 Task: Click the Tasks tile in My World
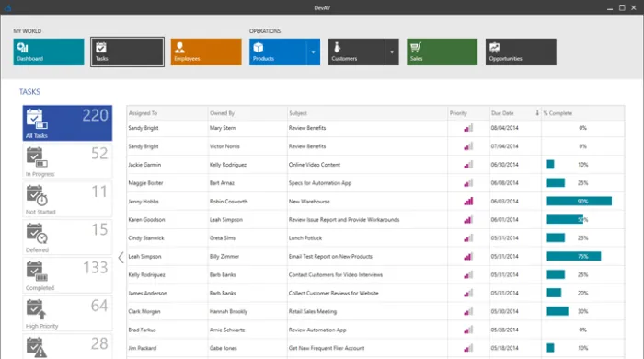127,52
